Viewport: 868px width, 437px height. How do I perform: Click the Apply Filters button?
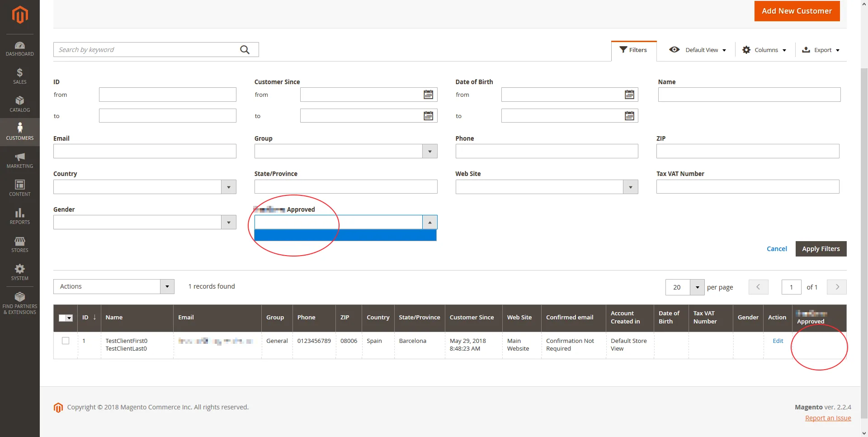821,249
